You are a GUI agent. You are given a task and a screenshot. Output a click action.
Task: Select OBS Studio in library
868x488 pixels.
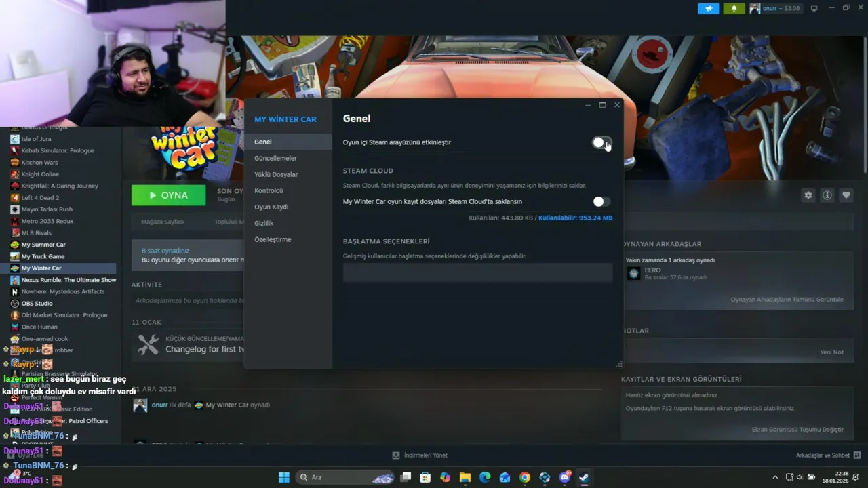(37, 304)
